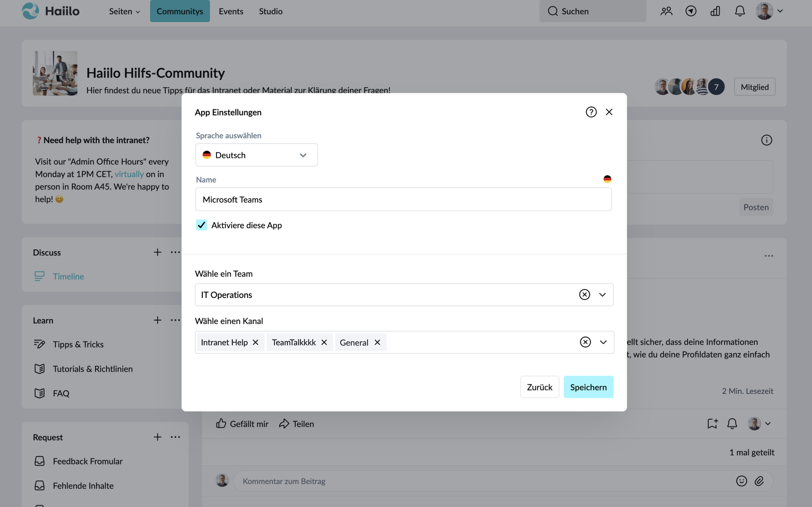The height and width of the screenshot is (507, 812).
Task: Toggle the Aktiviere diese App checkbox
Action: 202,225
